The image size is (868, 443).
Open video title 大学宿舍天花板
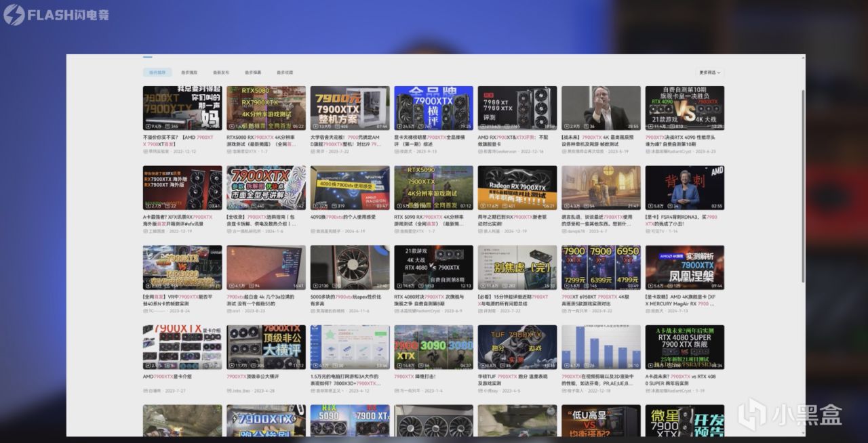click(x=346, y=140)
